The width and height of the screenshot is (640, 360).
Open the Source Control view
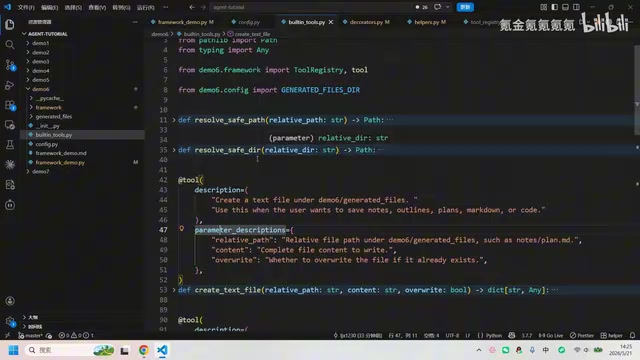[10, 64]
